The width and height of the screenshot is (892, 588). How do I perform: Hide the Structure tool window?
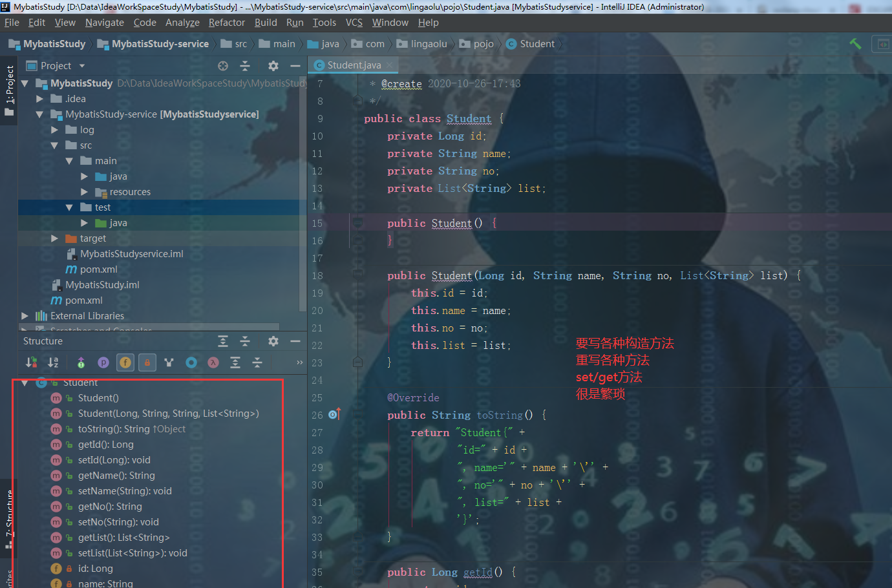(295, 341)
